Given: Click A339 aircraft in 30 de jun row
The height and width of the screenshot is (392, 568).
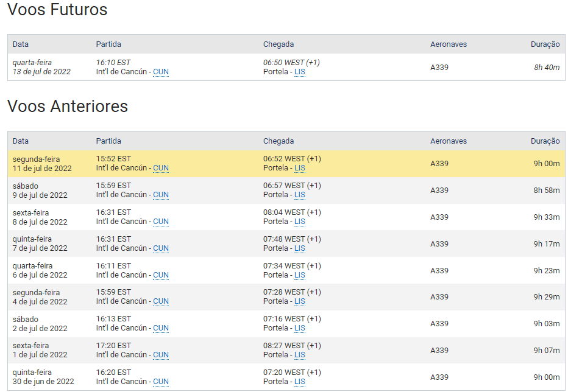Looking at the screenshot, I should point(439,377).
